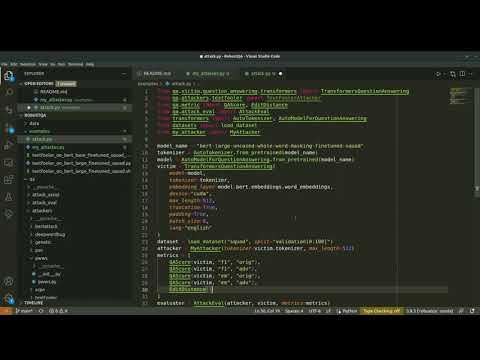
Task: Open the Accounts icon in the activity bar
Action: pos(9,282)
